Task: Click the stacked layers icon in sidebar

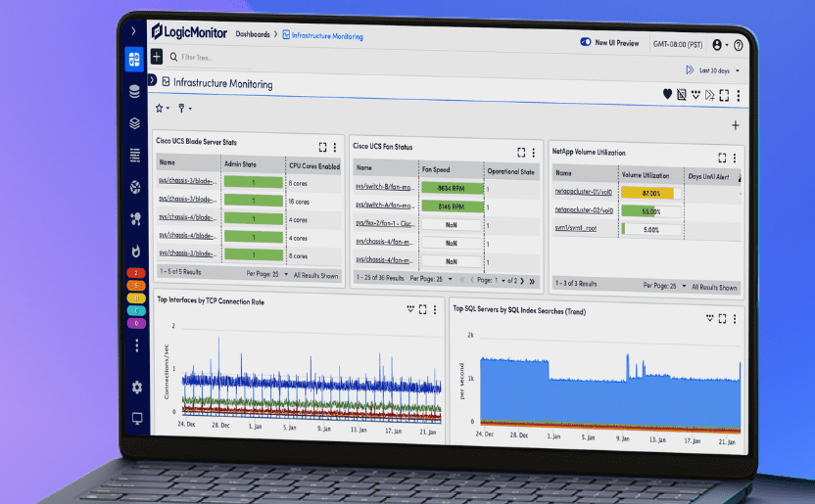Action: [x=134, y=123]
